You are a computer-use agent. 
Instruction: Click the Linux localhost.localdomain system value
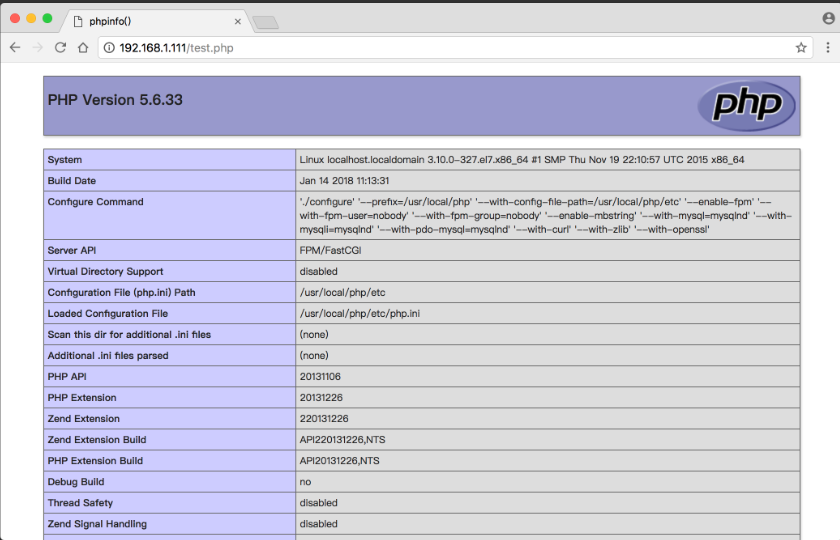pos(522,160)
